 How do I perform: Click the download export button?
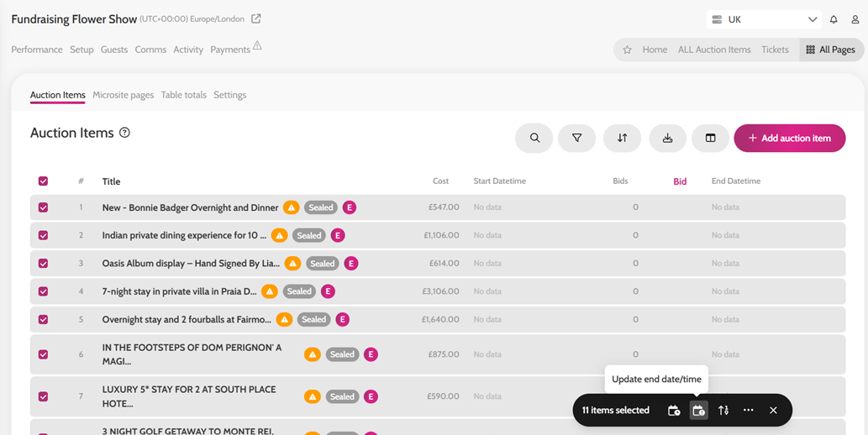(668, 139)
